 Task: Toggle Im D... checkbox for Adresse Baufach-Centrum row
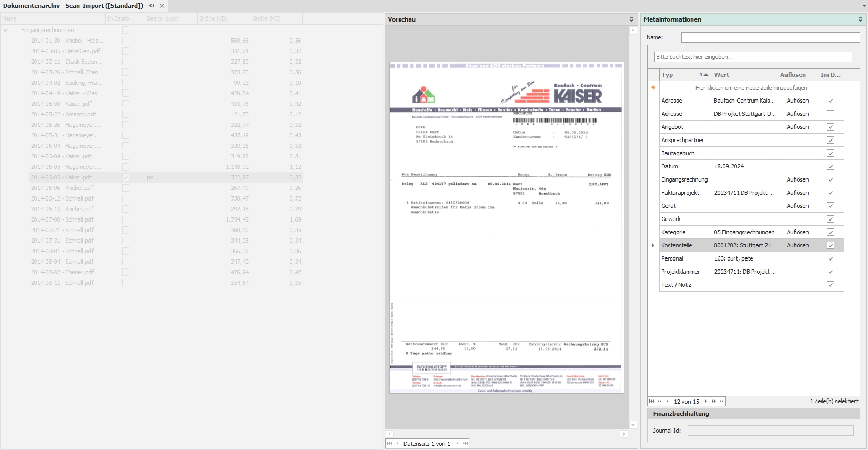click(x=831, y=101)
